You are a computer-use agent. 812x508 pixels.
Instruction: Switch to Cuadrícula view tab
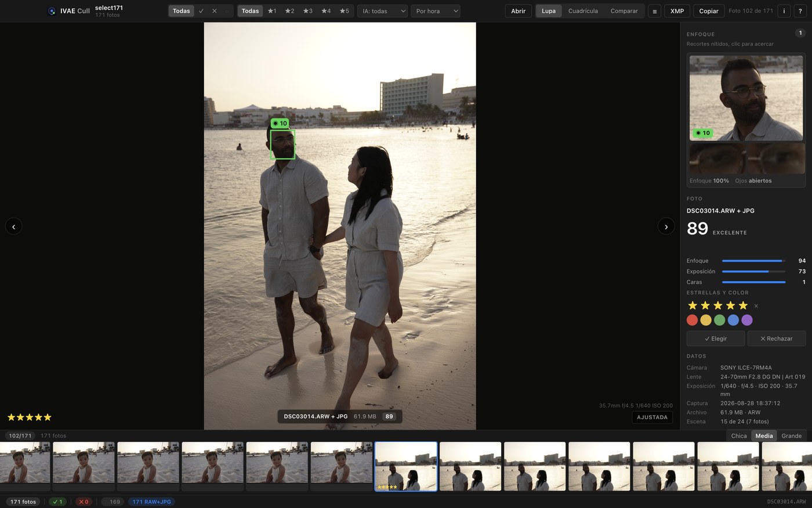(x=583, y=11)
